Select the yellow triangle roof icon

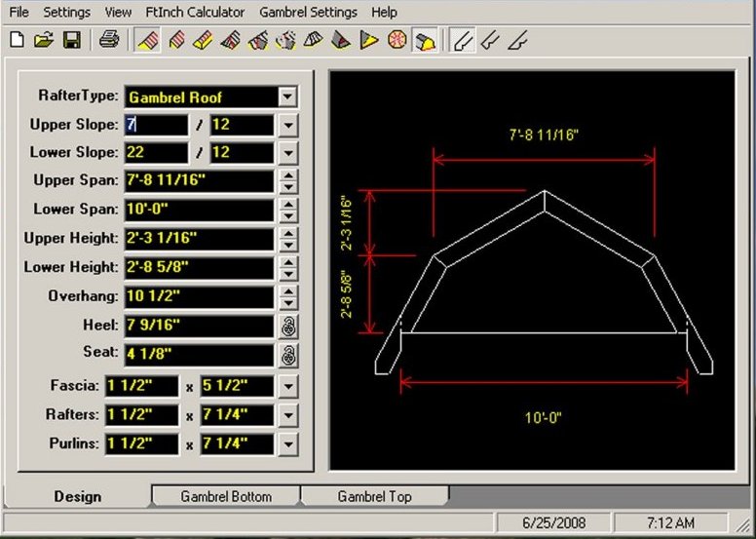(369, 40)
